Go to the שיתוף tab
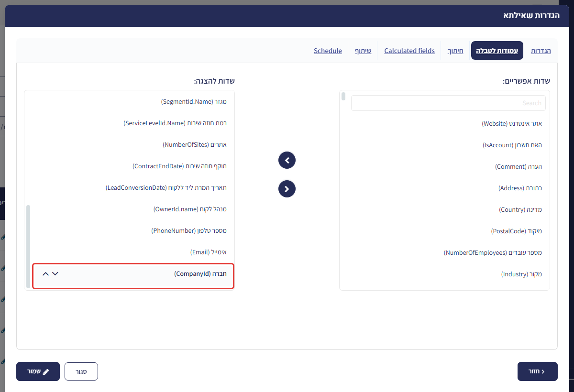This screenshot has height=392, width=574. [363, 51]
